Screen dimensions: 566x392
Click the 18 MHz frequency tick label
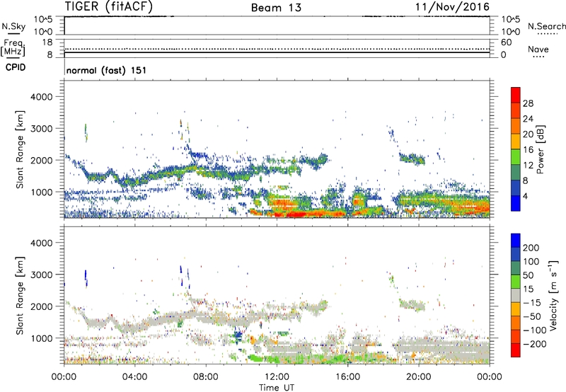coord(47,42)
